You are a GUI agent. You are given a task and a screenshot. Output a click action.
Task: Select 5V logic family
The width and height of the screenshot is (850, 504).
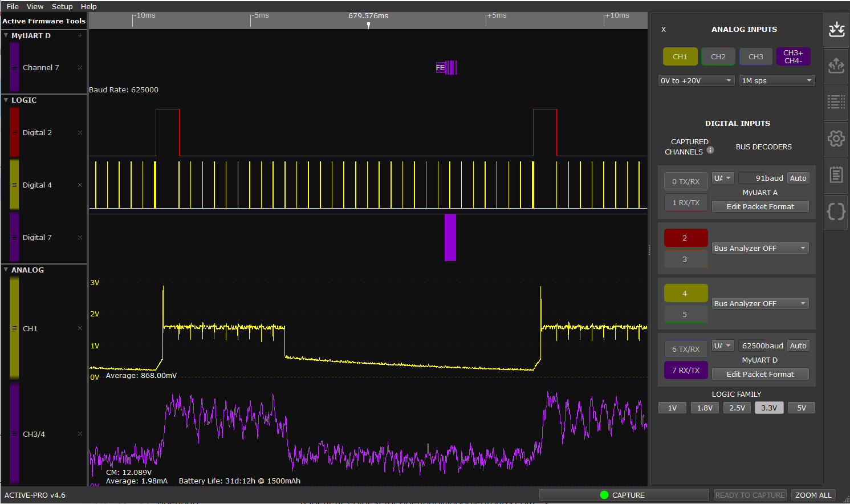tap(802, 408)
